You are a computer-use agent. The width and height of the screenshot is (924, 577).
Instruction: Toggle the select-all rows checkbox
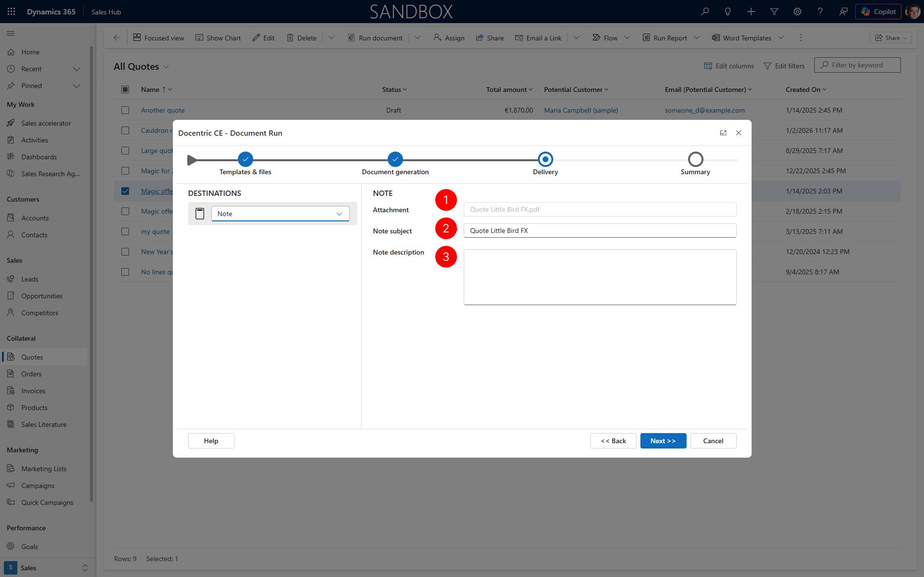pyautogui.click(x=125, y=90)
